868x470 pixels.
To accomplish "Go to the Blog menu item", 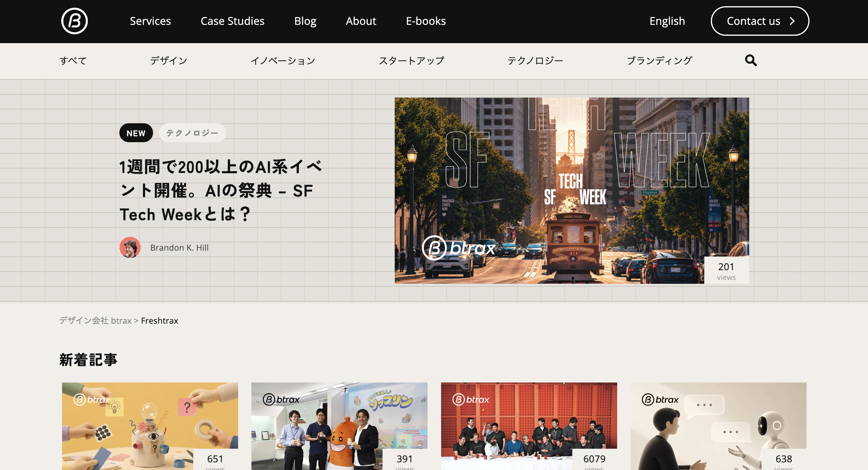I will 305,21.
